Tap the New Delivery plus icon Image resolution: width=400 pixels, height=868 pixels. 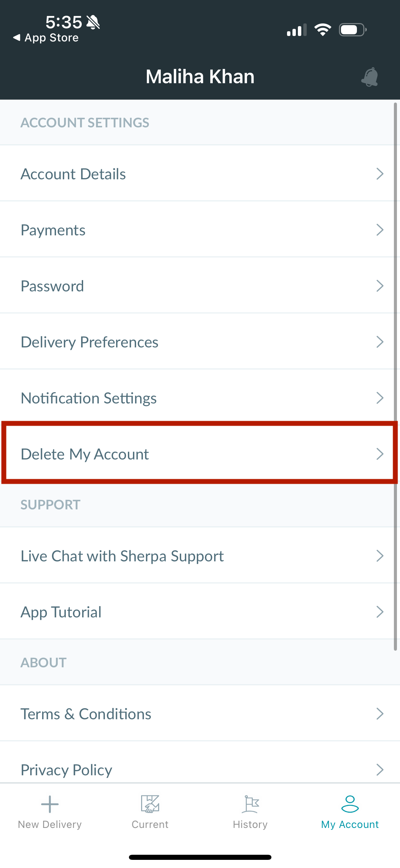[50, 804]
